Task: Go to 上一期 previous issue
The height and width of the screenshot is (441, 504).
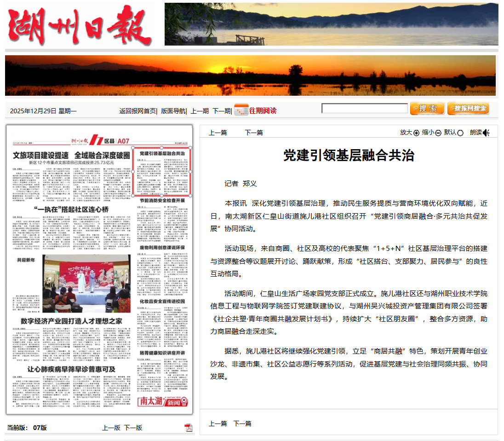Action: (200, 111)
